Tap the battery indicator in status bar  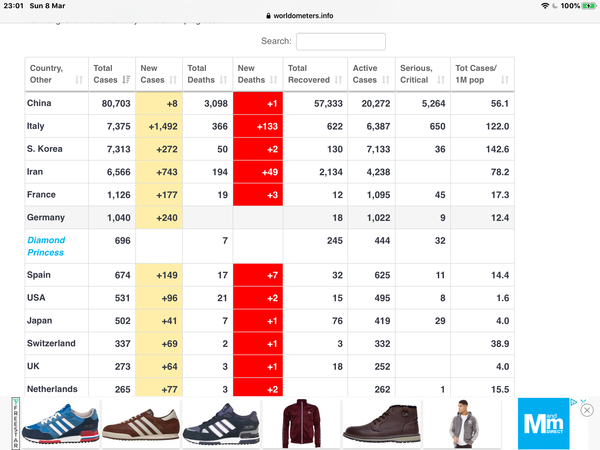587,6
